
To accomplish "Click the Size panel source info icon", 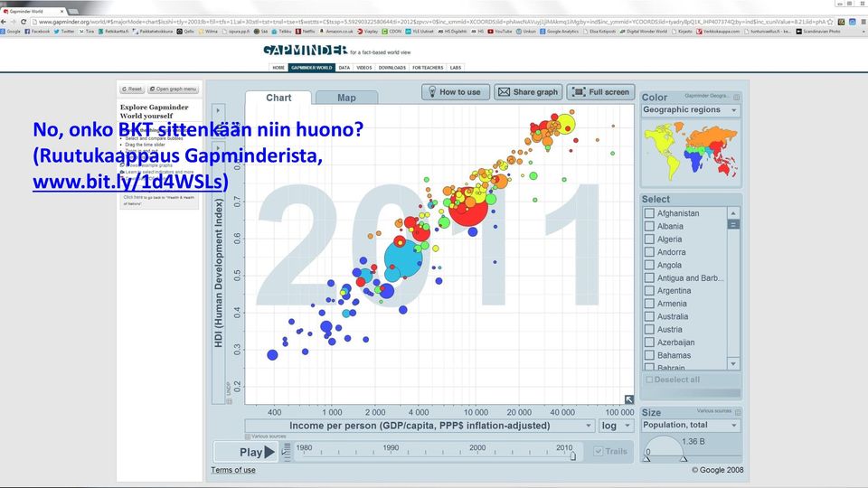I will coord(738,412).
